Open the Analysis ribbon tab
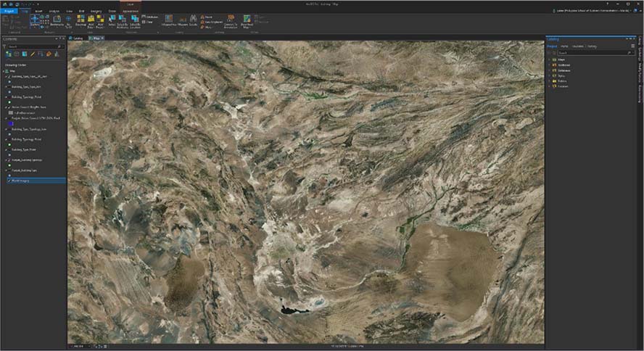Screen dimensions: 644x351 [54, 12]
